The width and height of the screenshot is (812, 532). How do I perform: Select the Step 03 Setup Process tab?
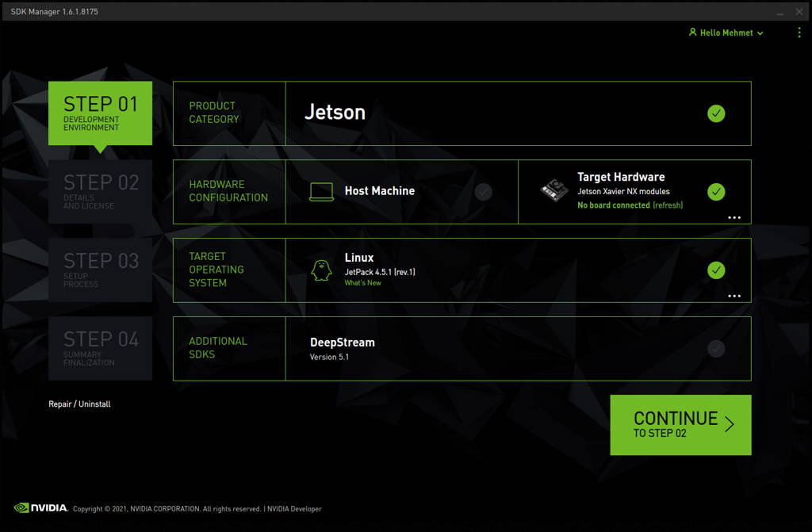click(101, 270)
